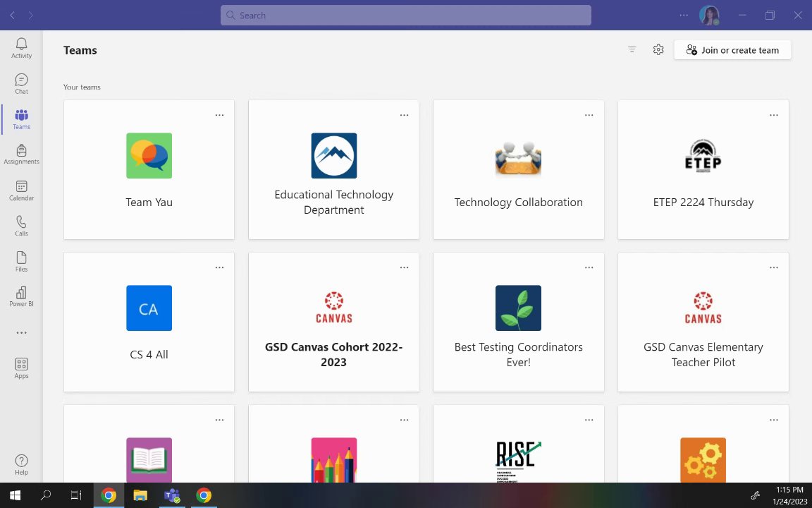Open File Explorer from the taskbar
The width and height of the screenshot is (812, 508).
(x=140, y=495)
